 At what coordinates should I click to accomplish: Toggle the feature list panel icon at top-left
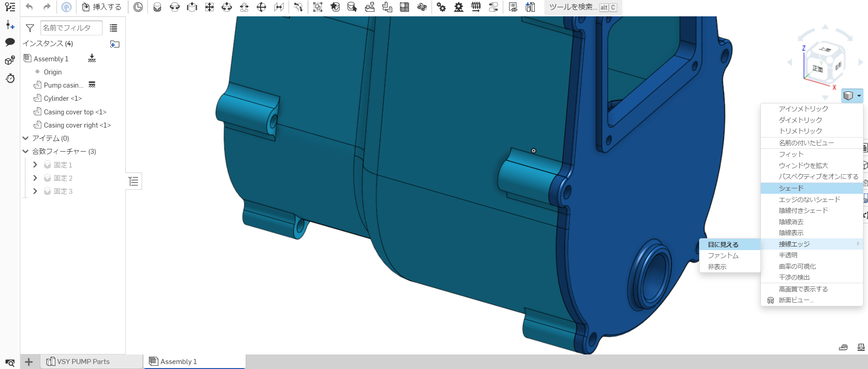click(10, 7)
